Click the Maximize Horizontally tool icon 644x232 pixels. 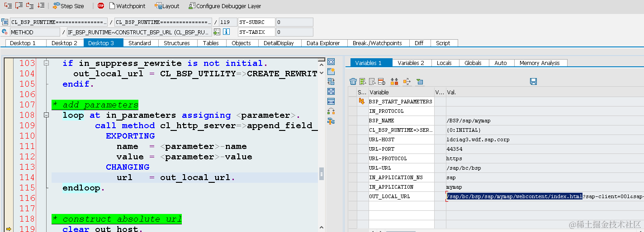[331, 101]
